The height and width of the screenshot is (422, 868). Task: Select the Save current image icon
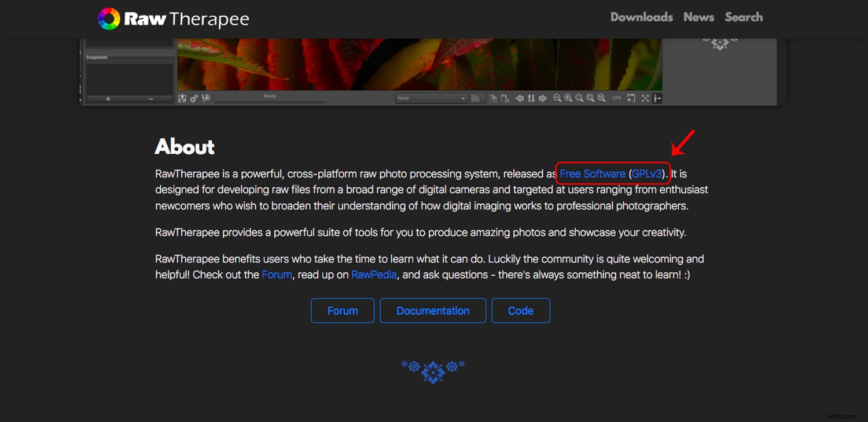pos(183,98)
